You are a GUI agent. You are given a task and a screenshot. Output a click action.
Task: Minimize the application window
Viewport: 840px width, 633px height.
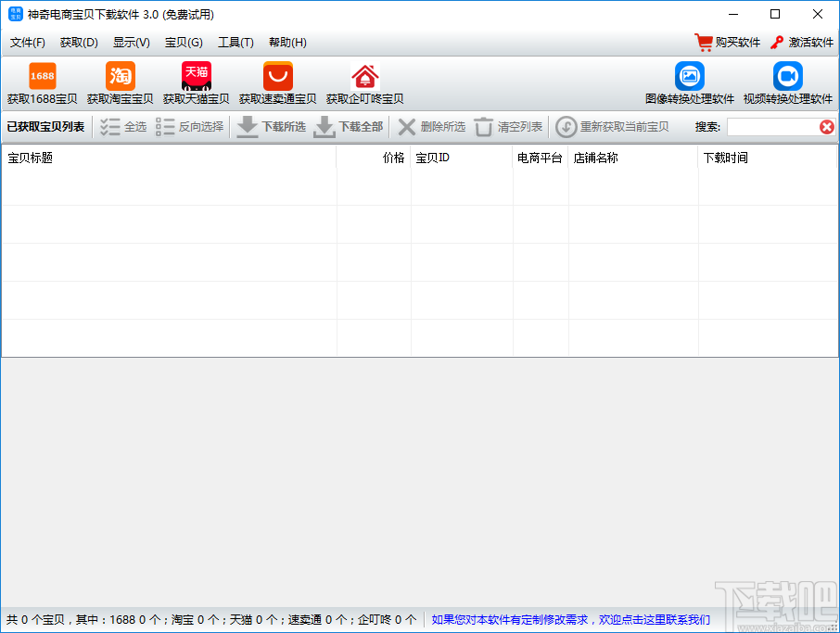click(733, 14)
